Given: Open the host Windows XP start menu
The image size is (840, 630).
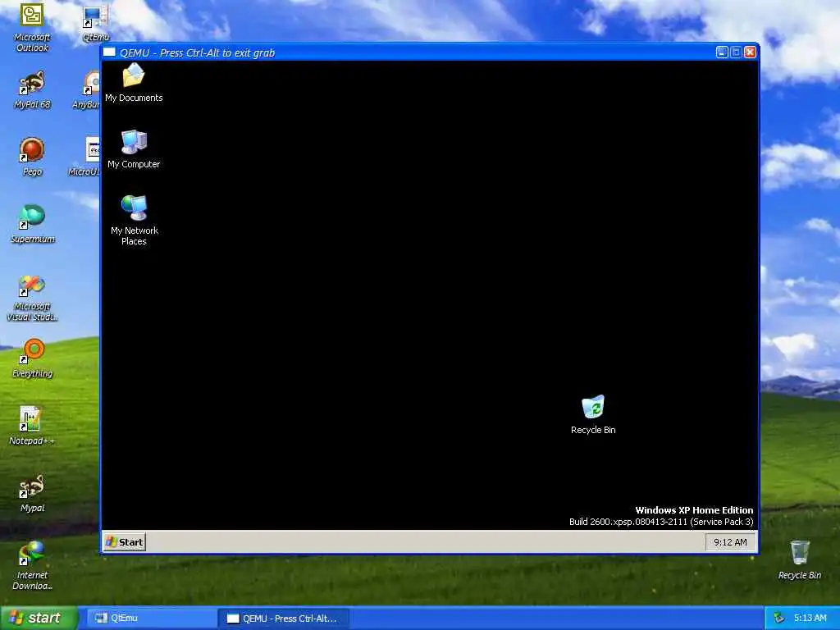Looking at the screenshot, I should pyautogui.click(x=39, y=618).
